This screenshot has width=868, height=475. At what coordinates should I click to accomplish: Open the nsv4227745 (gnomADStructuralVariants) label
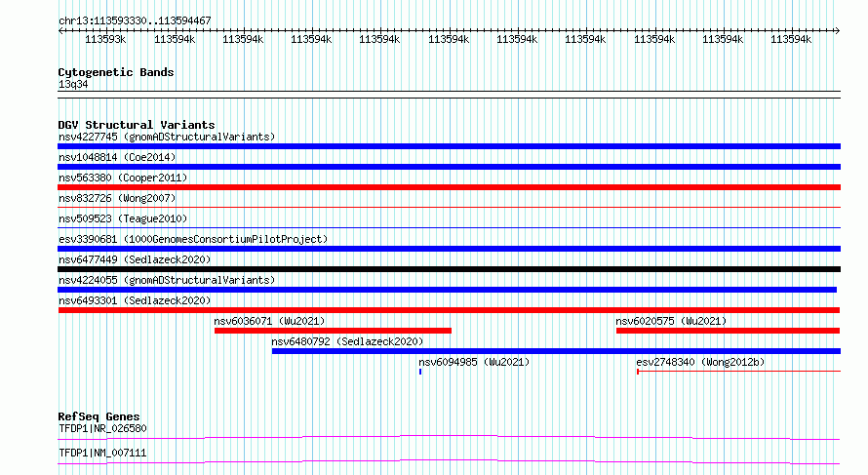[x=167, y=137]
